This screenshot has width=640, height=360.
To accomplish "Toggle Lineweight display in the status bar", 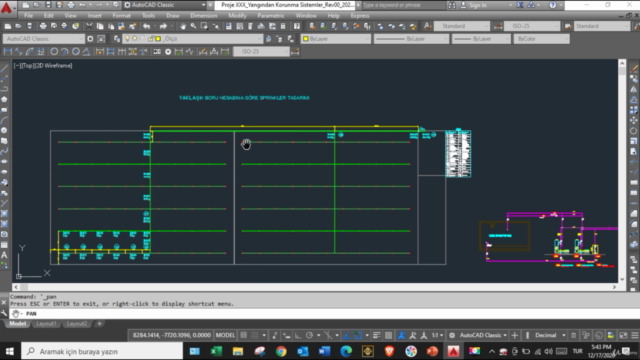I will coord(376,335).
